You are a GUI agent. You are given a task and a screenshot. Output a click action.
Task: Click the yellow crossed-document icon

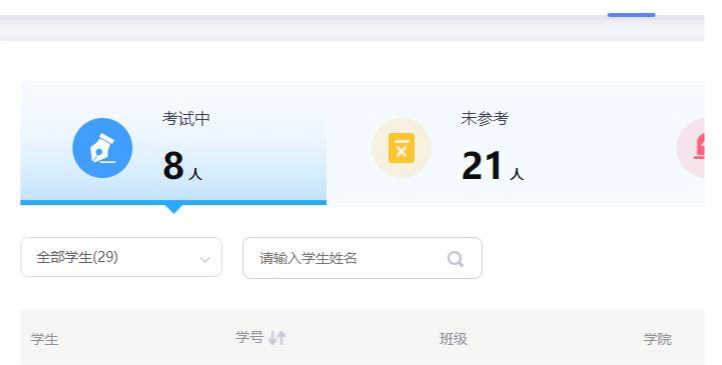point(401,148)
